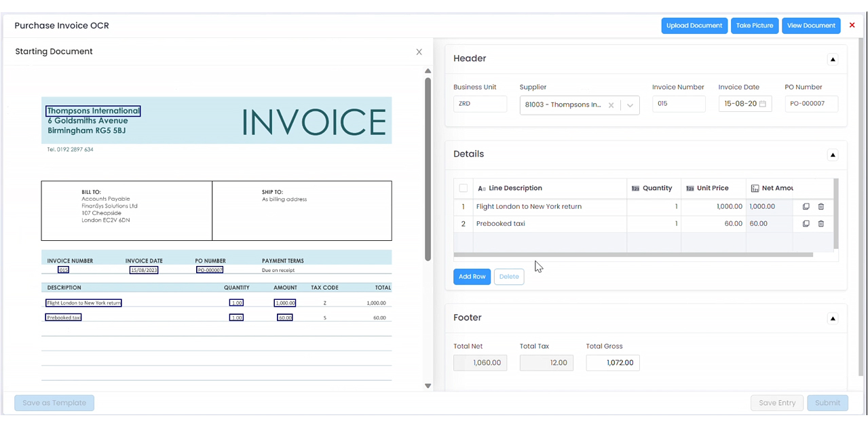Screen dimensions: 868x424
Task: Delete the Flight London row with trash icon
Action: click(x=820, y=206)
